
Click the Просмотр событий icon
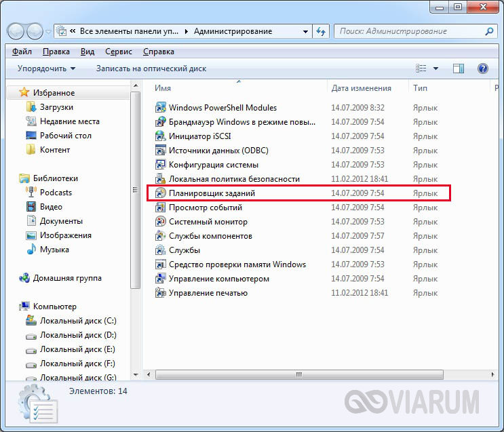pyautogui.click(x=160, y=208)
